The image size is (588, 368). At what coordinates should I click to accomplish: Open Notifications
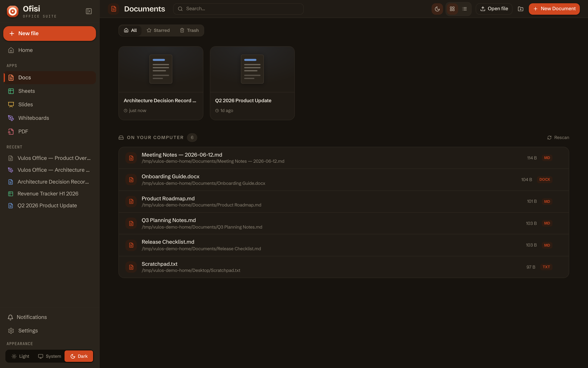click(50, 317)
